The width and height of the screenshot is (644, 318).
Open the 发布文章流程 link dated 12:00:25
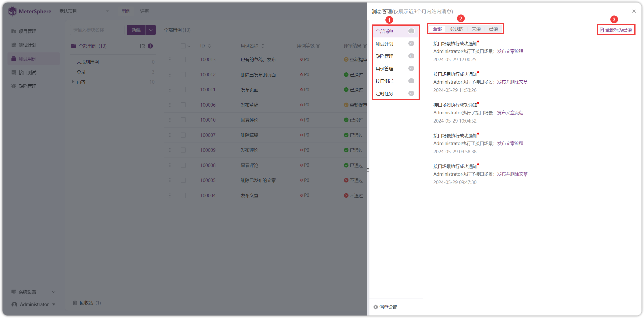coord(510,51)
